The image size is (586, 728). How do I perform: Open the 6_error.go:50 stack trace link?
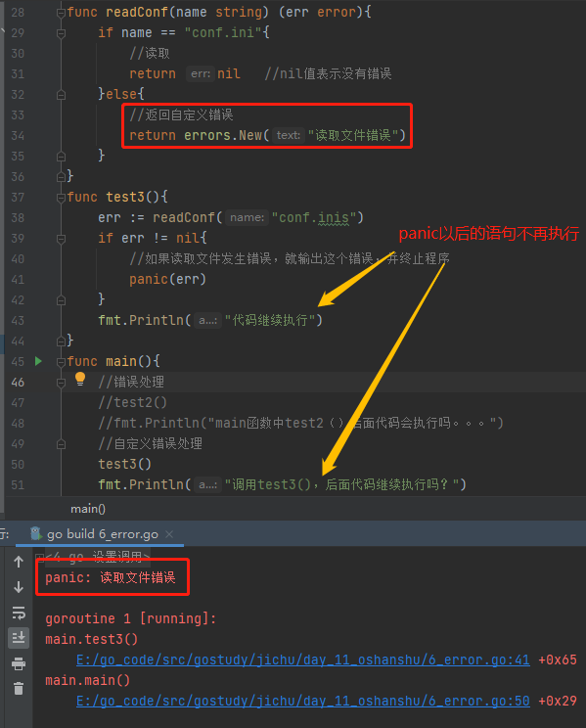[x=302, y=701]
